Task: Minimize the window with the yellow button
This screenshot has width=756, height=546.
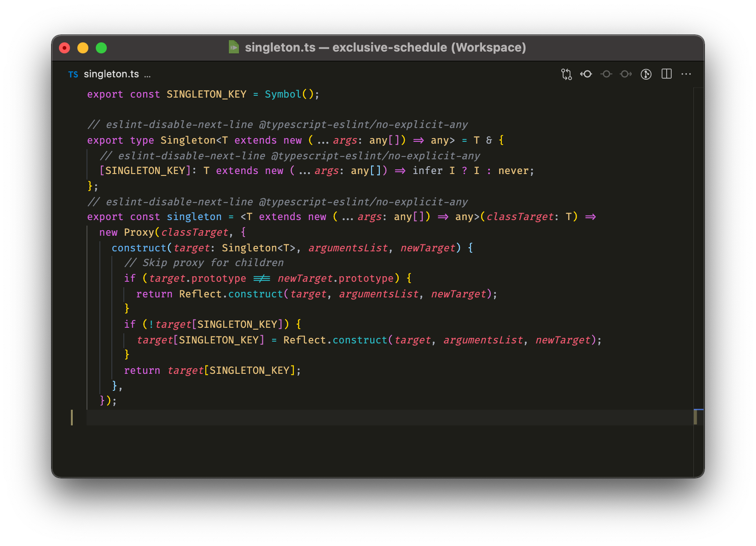Action: tap(83, 48)
